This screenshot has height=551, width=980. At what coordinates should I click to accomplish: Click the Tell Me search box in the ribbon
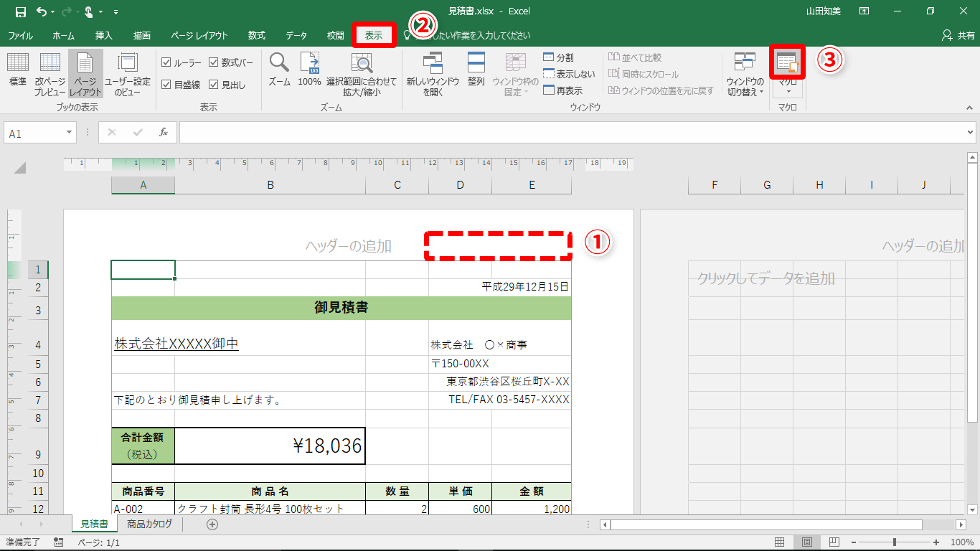(x=466, y=35)
